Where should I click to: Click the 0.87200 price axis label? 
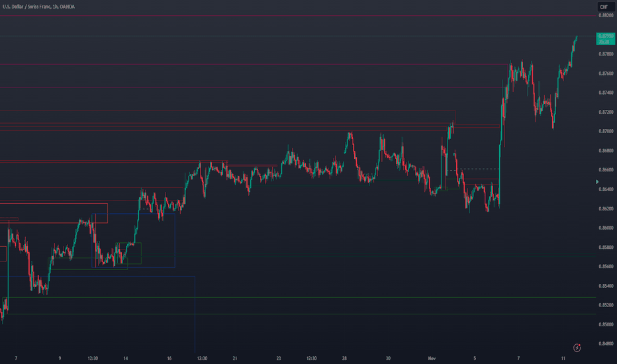(606, 112)
